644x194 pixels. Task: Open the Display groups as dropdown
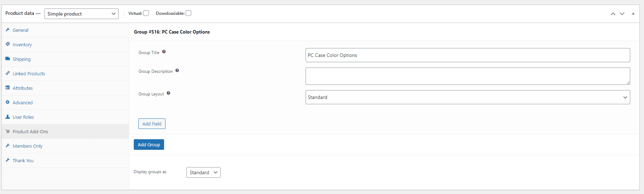point(203,172)
